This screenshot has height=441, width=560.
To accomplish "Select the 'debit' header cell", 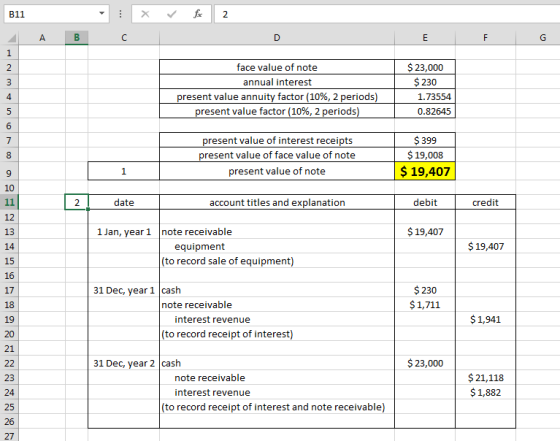I will (425, 202).
